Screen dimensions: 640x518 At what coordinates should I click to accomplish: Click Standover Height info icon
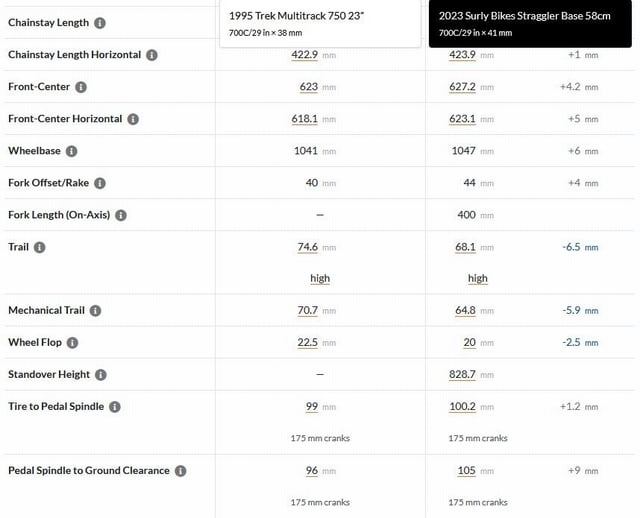click(x=101, y=375)
